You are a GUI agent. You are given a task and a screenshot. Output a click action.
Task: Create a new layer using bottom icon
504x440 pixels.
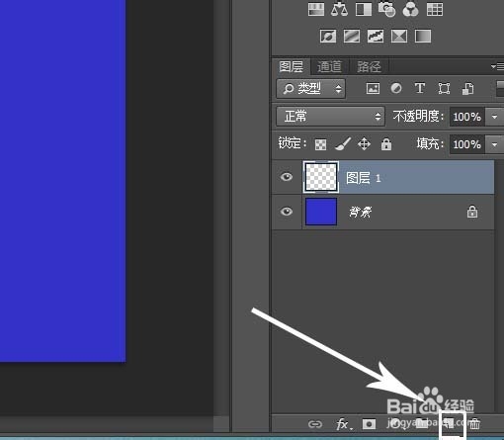(449, 423)
